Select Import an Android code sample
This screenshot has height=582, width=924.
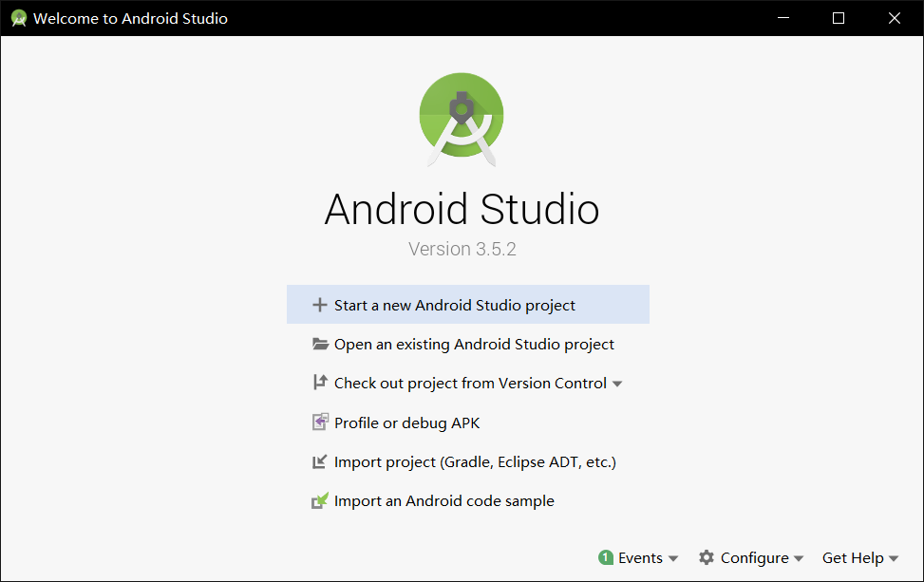point(443,500)
